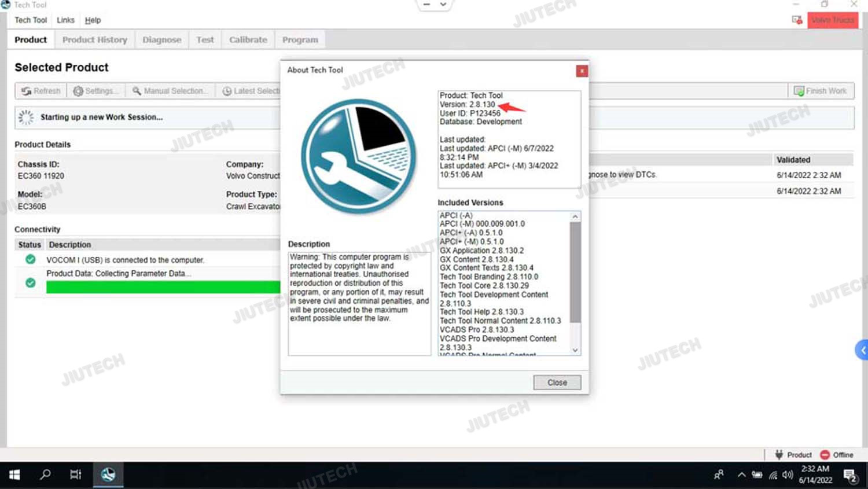The height and width of the screenshot is (489, 868).
Task: Click the Refresh toolbar button
Action: point(41,91)
